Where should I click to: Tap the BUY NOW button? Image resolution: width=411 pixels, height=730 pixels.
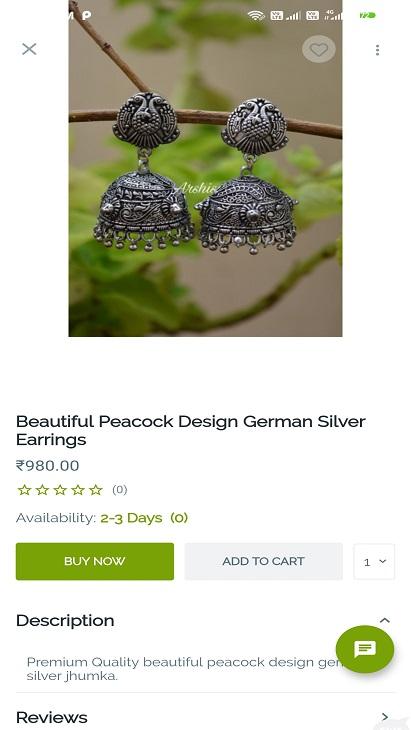[95, 561]
